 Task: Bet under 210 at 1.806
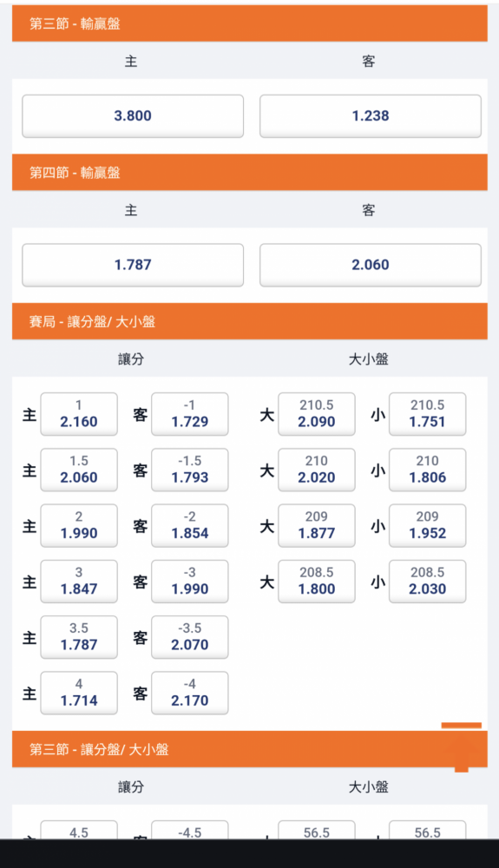tap(428, 470)
